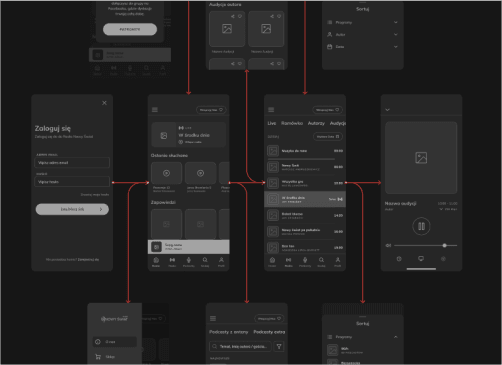Collapse the Programy section in the bottom Sortuj panel

[x=396, y=337]
